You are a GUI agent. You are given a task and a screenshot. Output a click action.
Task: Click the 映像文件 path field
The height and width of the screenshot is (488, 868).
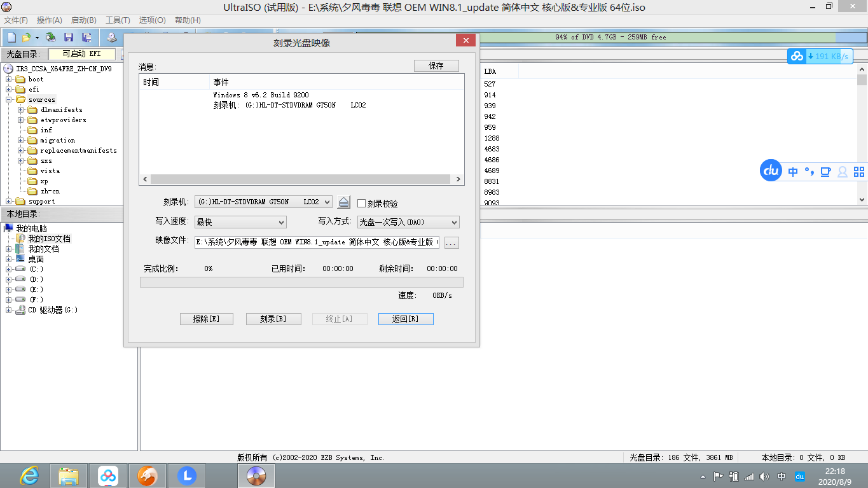(317, 242)
